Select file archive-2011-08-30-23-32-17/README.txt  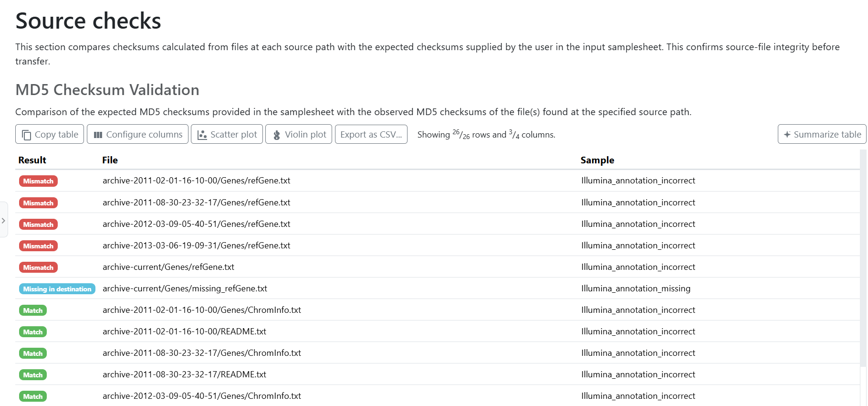[184, 374]
